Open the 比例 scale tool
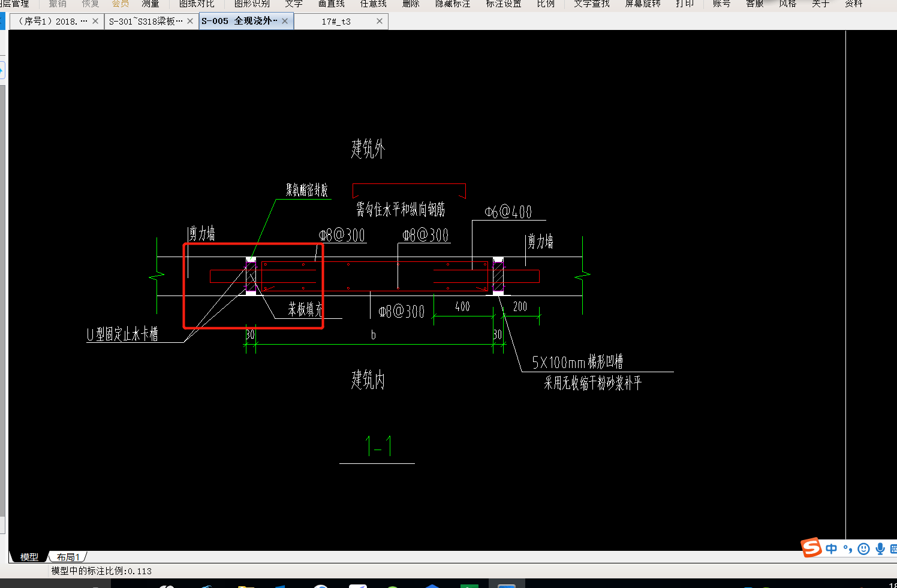Image resolution: width=897 pixels, height=588 pixels. tap(546, 4)
